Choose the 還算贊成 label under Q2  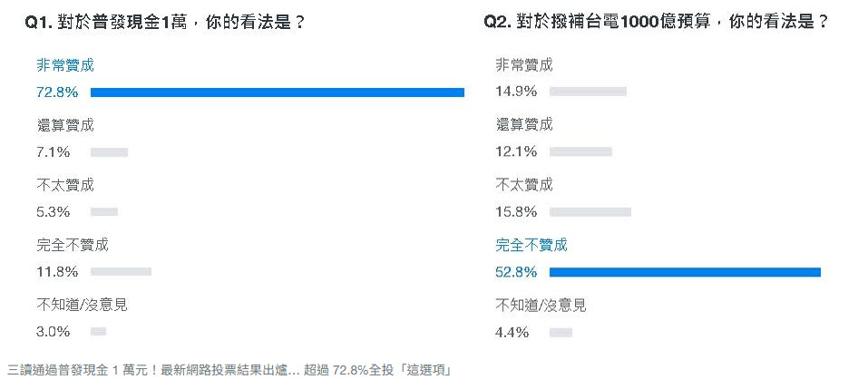coord(523,125)
